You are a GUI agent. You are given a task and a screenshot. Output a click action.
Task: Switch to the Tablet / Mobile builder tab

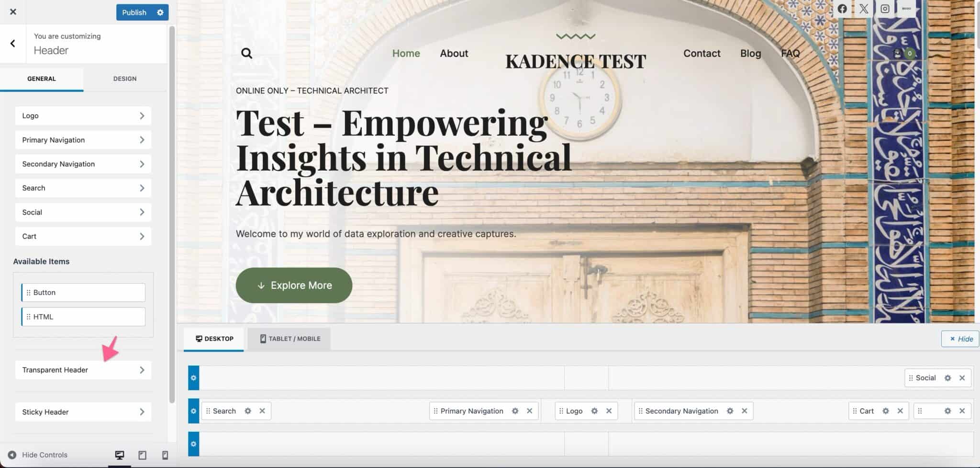tap(288, 339)
